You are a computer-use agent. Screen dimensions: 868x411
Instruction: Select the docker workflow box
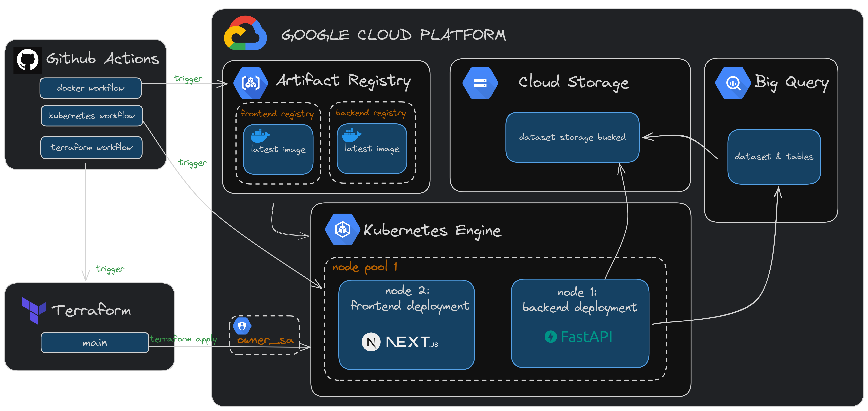pos(90,88)
